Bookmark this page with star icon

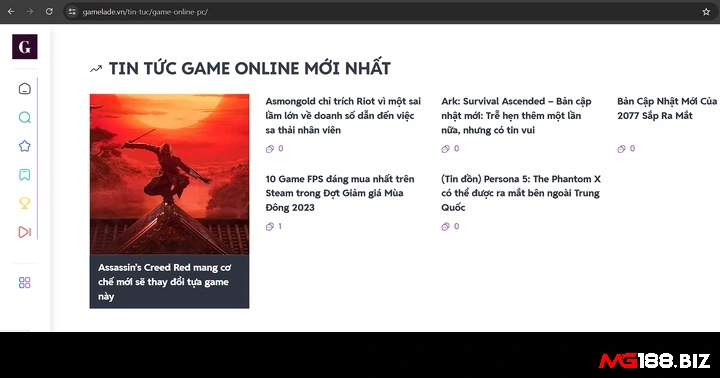tap(706, 12)
